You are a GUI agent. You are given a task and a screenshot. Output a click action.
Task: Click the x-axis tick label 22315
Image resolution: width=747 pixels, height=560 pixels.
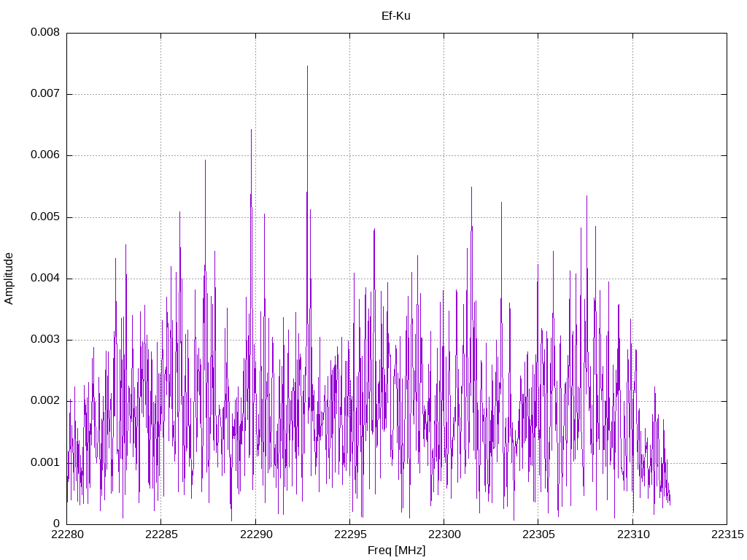tap(727, 534)
